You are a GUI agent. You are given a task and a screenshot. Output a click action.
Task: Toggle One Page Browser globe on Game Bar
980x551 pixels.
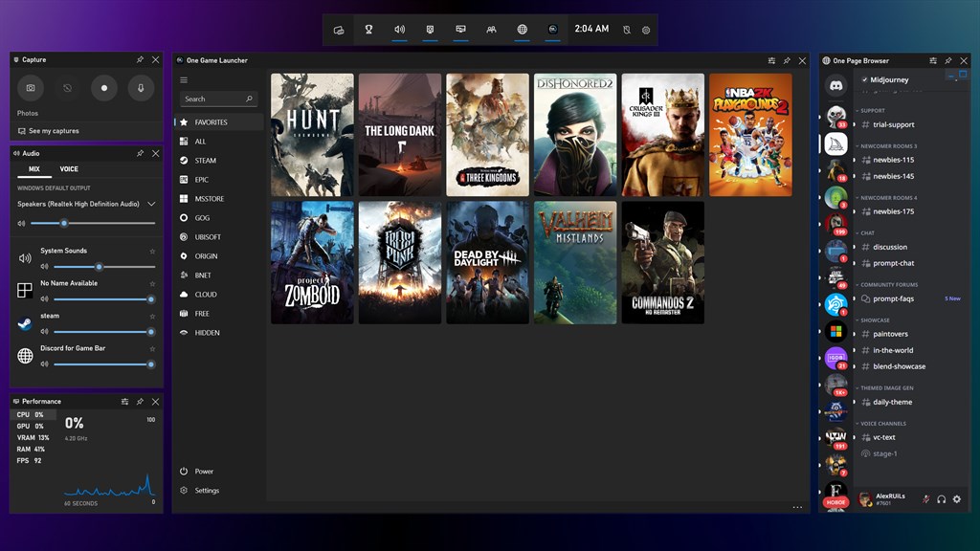coord(522,30)
